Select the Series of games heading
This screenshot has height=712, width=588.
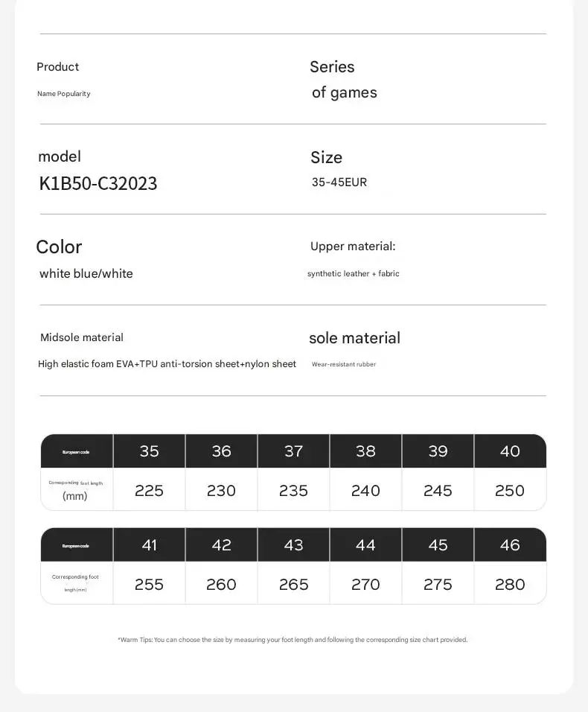(343, 80)
